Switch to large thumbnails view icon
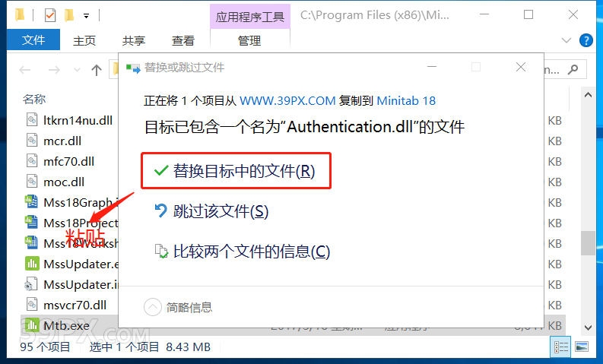Viewport: 603px width, 364px height. pyautogui.click(x=582, y=347)
